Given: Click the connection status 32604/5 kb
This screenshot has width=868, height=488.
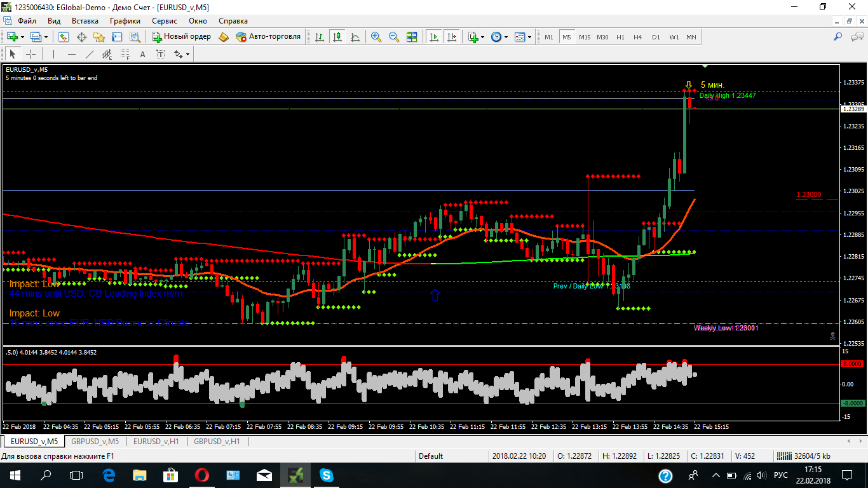Looking at the screenshot, I should pos(803,456).
